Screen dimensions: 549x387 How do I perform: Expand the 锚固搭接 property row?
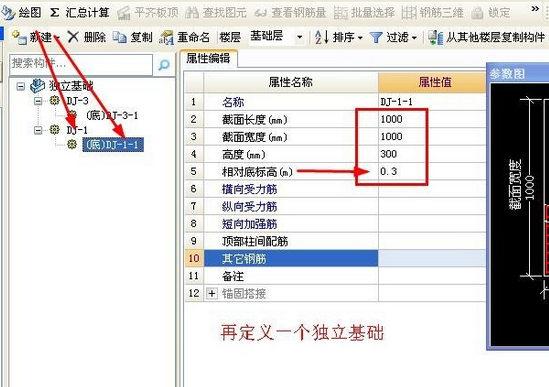coord(211,293)
